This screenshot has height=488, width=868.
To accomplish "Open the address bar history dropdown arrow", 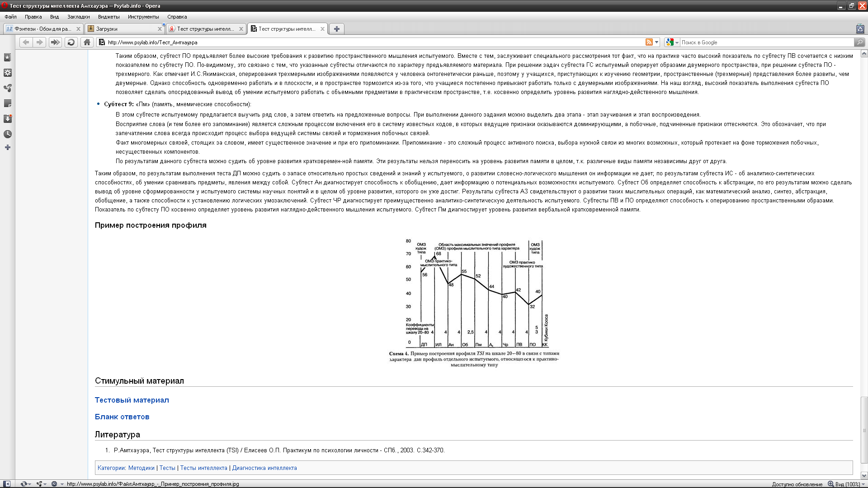I will pos(657,42).
